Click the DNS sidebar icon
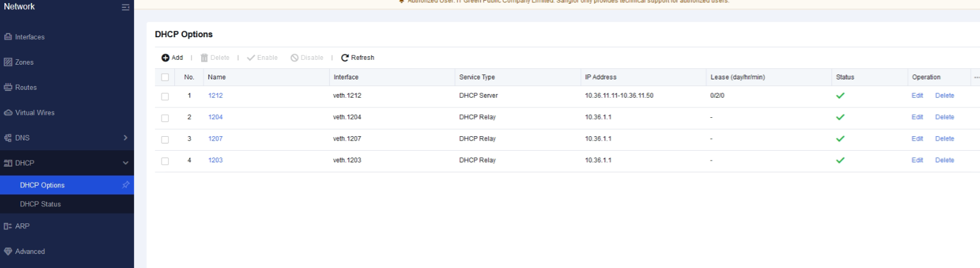Image resolution: width=980 pixels, height=268 pixels. pos(8,138)
